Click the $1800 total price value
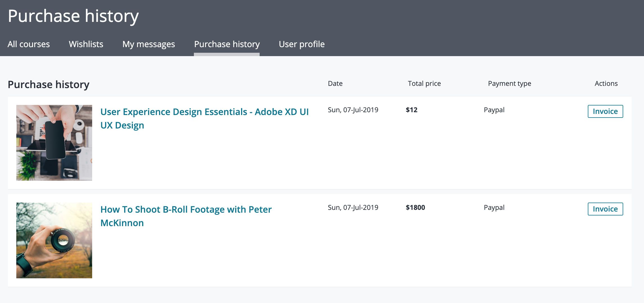Screen dimensions: 644x303 [415, 207]
